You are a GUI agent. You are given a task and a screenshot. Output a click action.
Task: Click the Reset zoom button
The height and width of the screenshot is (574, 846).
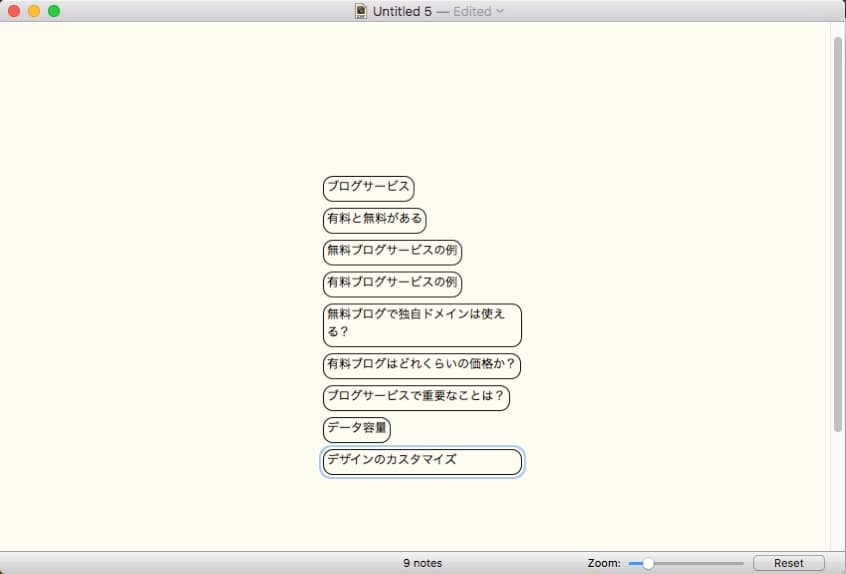coord(788,563)
